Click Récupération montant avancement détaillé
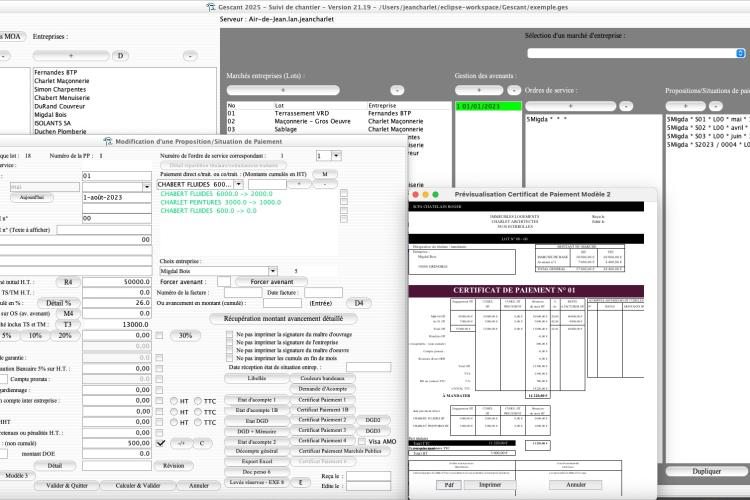The height and width of the screenshot is (500, 750). 283,319
